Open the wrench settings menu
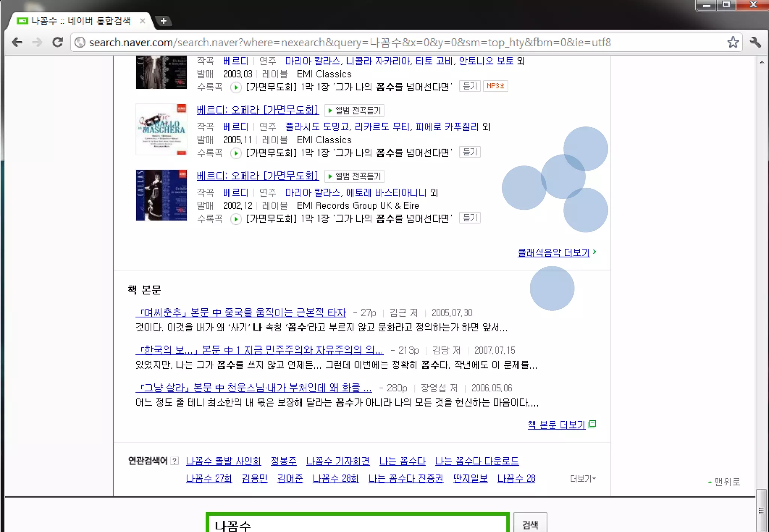Image resolution: width=769 pixels, height=532 pixels. coord(755,42)
